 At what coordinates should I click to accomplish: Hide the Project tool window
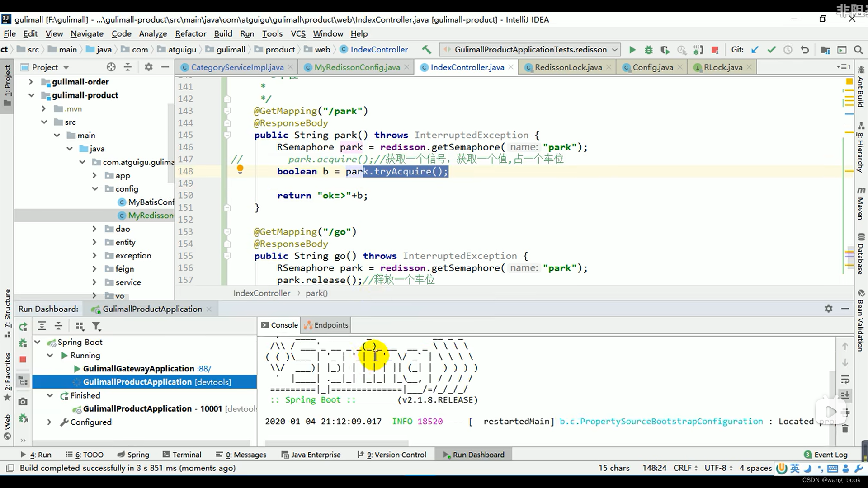click(165, 67)
